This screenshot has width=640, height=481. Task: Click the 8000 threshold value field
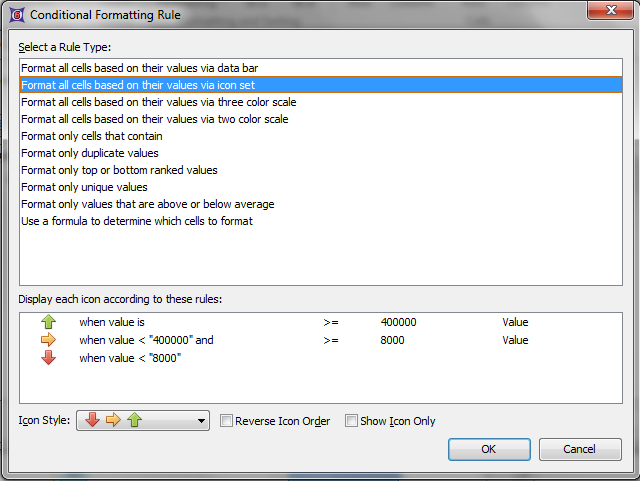[x=392, y=340]
